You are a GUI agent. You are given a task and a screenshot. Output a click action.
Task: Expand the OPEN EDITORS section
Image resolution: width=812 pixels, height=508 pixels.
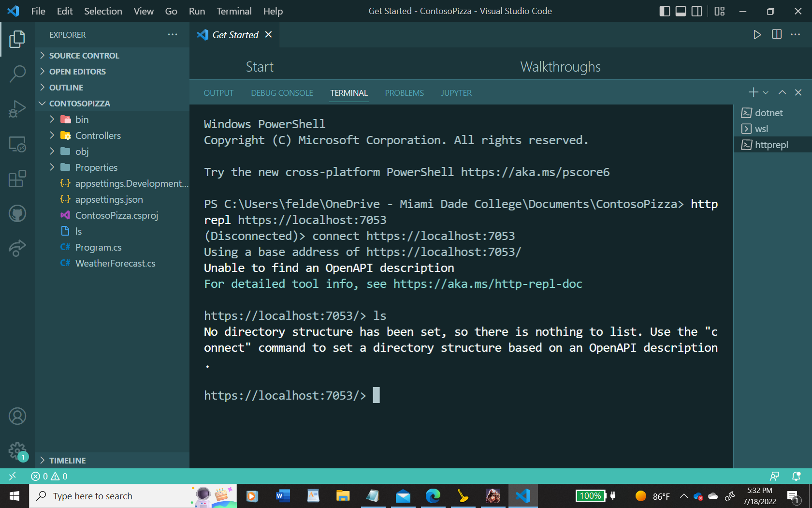[112, 72]
